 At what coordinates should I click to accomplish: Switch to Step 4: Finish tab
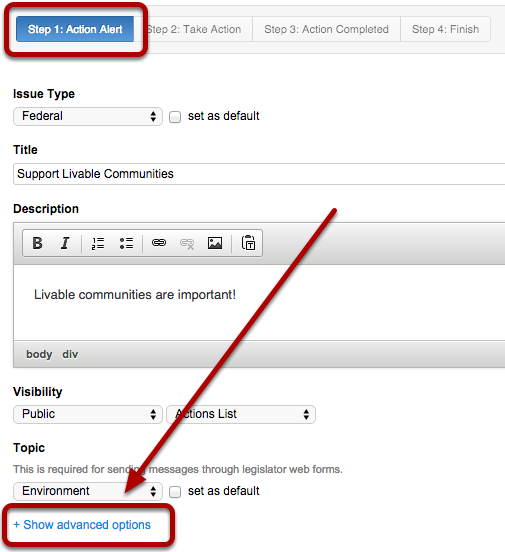445,29
